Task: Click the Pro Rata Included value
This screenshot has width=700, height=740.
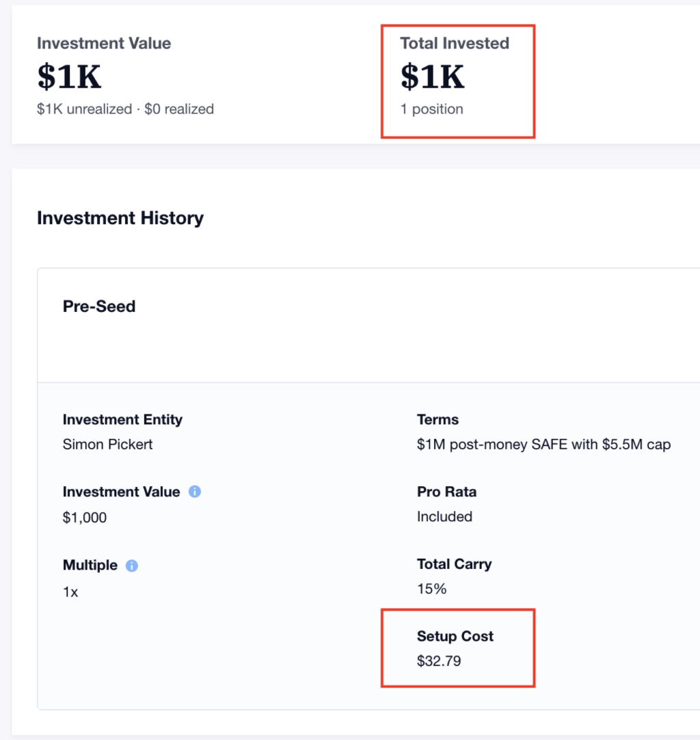Action: (444, 517)
